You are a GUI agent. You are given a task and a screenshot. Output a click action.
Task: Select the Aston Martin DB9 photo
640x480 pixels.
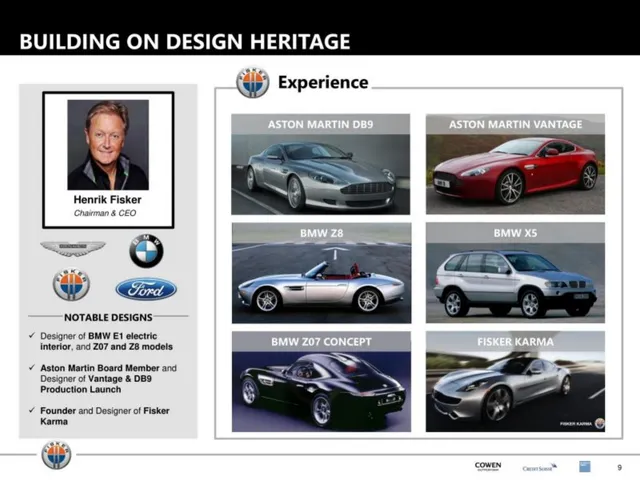tap(320, 164)
